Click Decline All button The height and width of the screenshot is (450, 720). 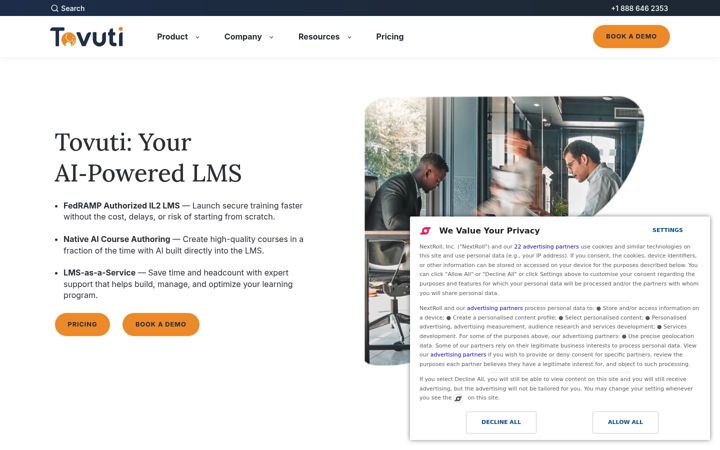point(501,422)
